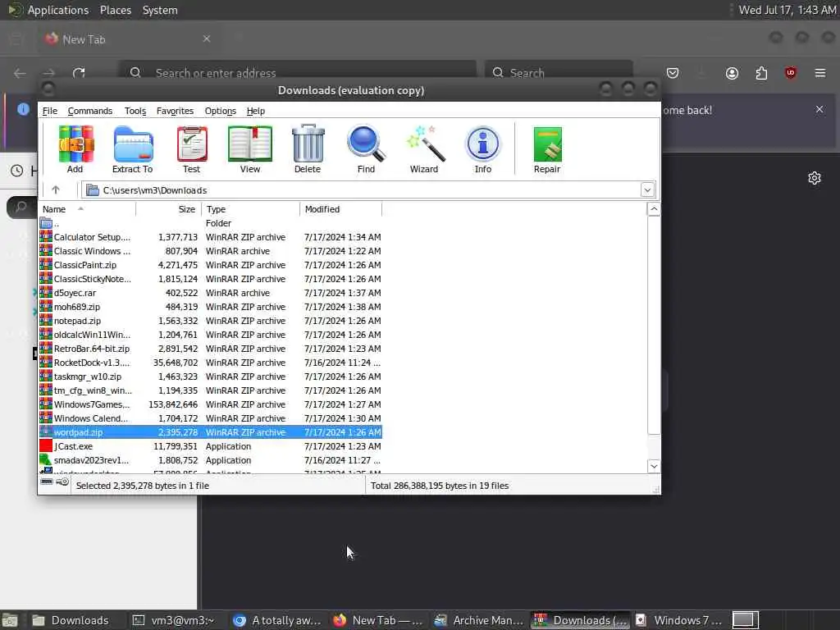Switch to Windows 7 taskbar item
The width and height of the screenshot is (840, 630).
click(x=679, y=620)
